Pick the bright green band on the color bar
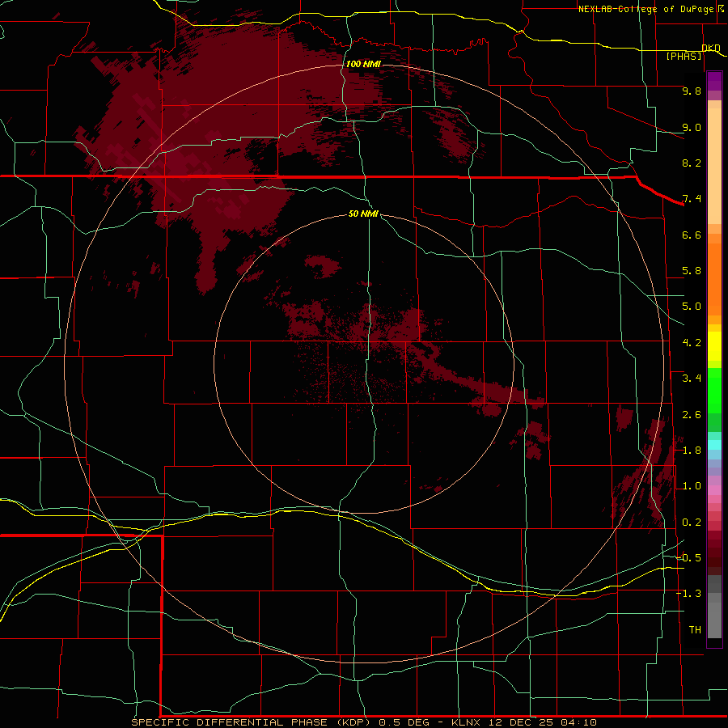 coord(714,390)
